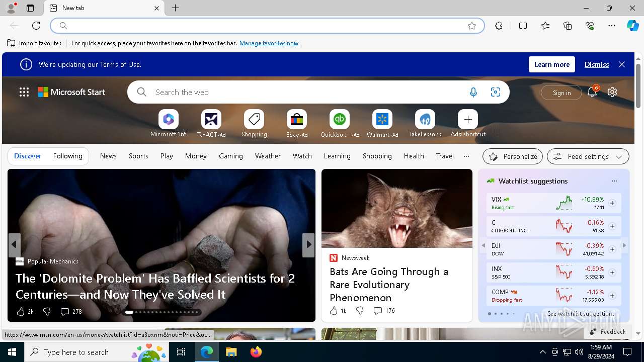Open visual search camera icon
Screen dimensions: 644x362
point(496,92)
